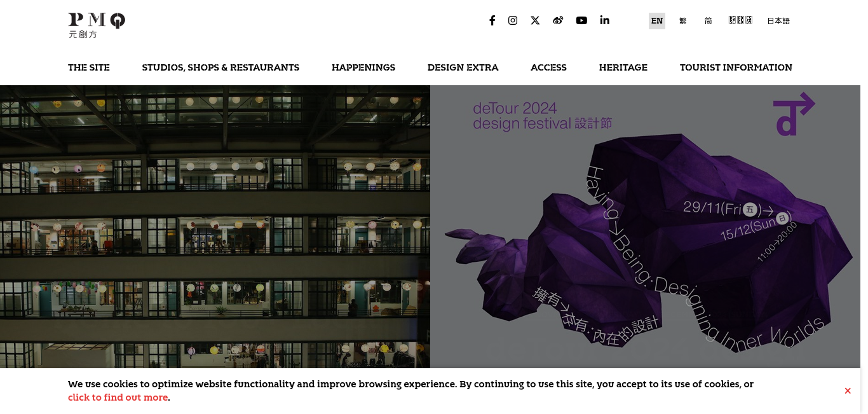Open the PMQ Facebook page
Viewport: 868px width, 414px height.
[492, 20]
